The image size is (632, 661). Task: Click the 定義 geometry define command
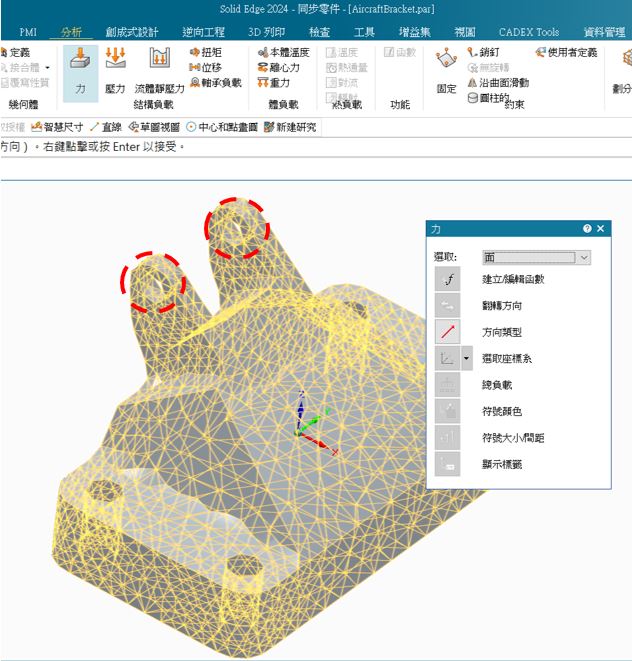pyautogui.click(x=16, y=52)
